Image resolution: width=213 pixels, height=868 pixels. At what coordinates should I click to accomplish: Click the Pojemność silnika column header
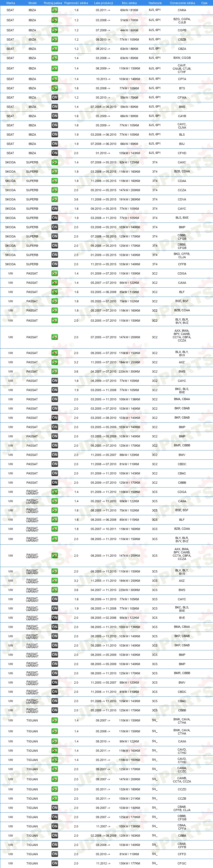[x=76, y=3]
